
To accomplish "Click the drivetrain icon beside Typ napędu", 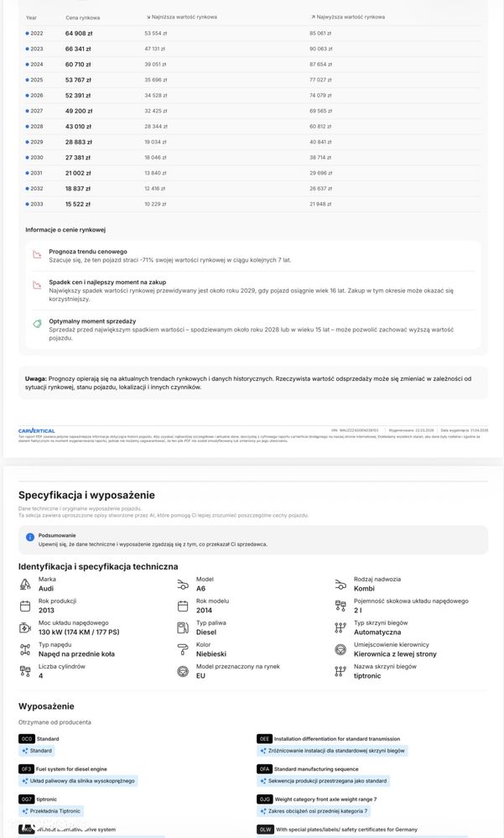I will pyautogui.click(x=25, y=648).
